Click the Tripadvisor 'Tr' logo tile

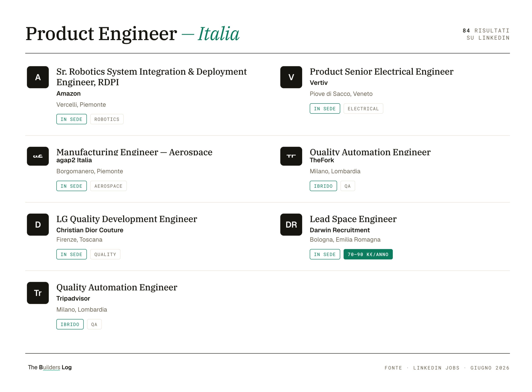[x=38, y=293]
